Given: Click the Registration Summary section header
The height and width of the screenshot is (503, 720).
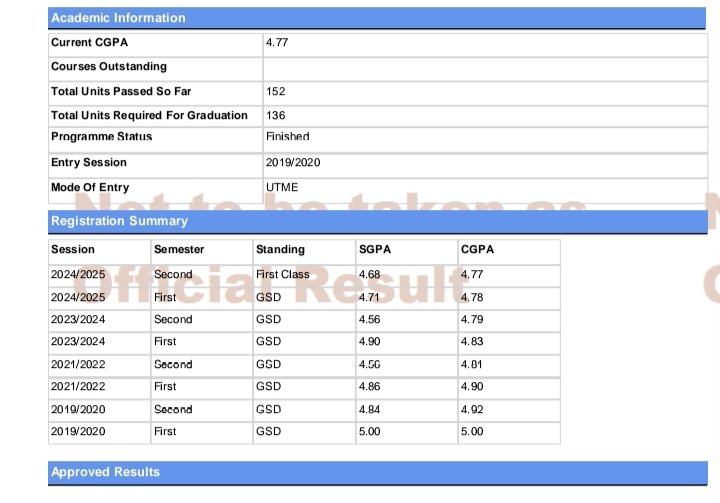Looking at the screenshot, I should [x=378, y=221].
